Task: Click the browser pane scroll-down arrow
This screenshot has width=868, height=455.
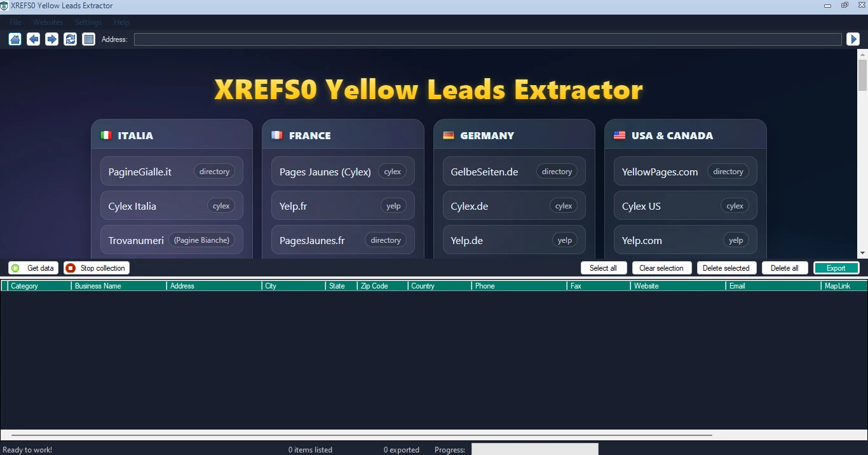Action: [862, 253]
